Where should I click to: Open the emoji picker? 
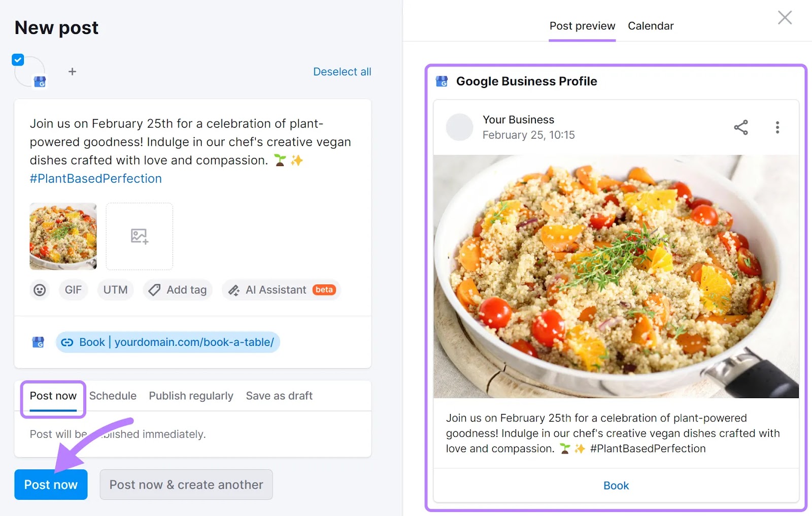(40, 289)
